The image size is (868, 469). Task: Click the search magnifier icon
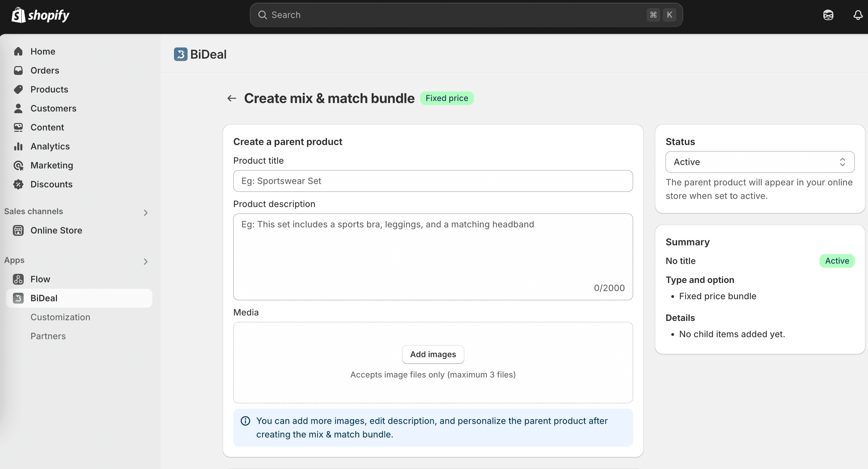pos(262,15)
